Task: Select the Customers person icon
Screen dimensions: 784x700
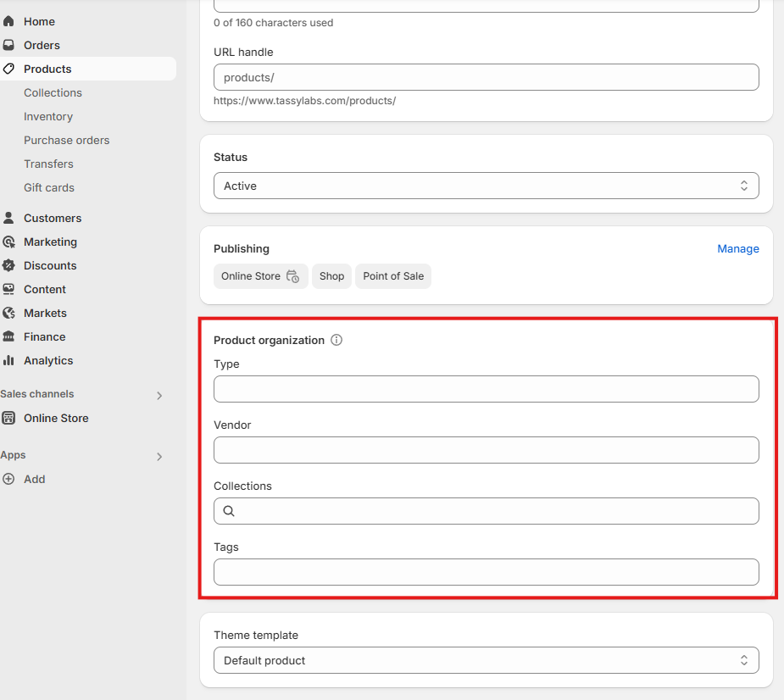Action: (8, 218)
